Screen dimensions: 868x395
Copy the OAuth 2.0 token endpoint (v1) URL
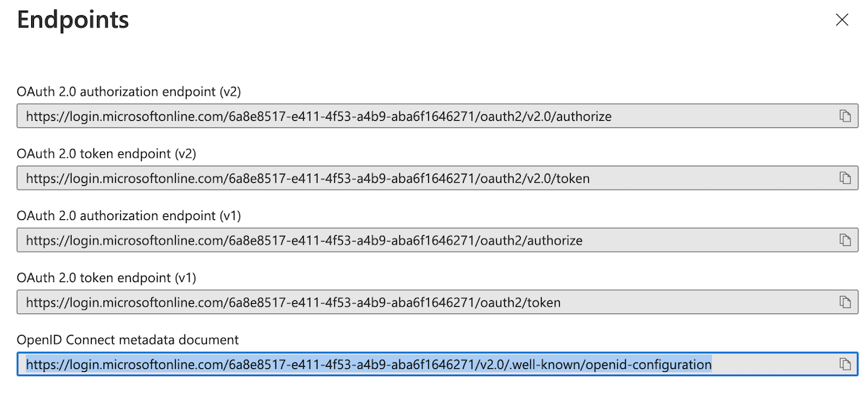(844, 302)
